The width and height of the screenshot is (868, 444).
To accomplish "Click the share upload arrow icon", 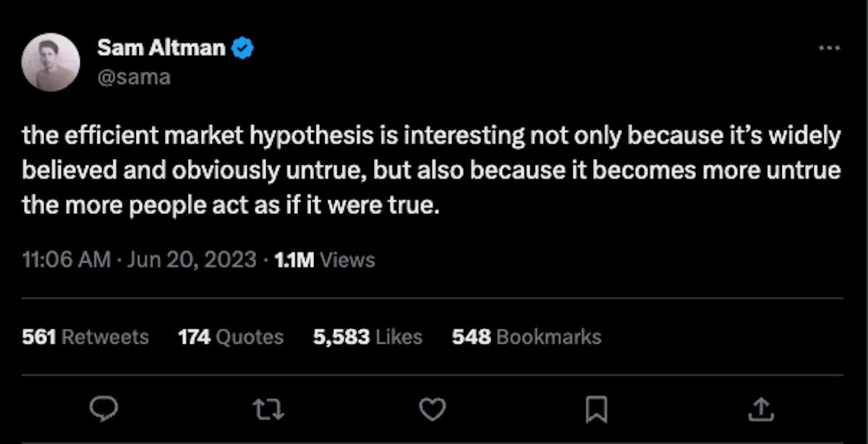I will tap(759, 410).
